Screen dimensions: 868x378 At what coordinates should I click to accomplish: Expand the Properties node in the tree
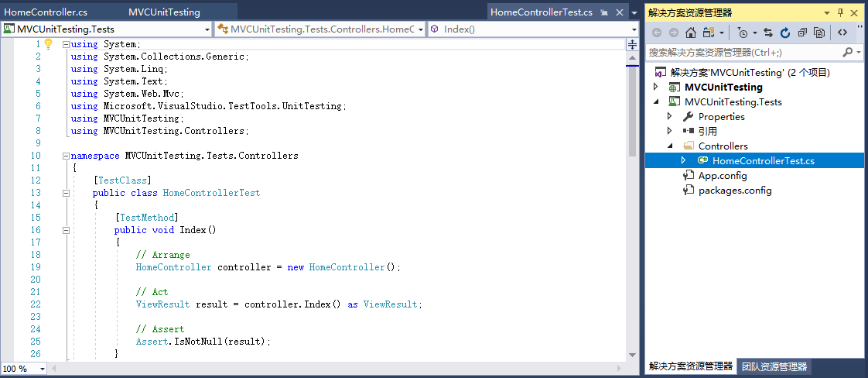click(x=670, y=117)
